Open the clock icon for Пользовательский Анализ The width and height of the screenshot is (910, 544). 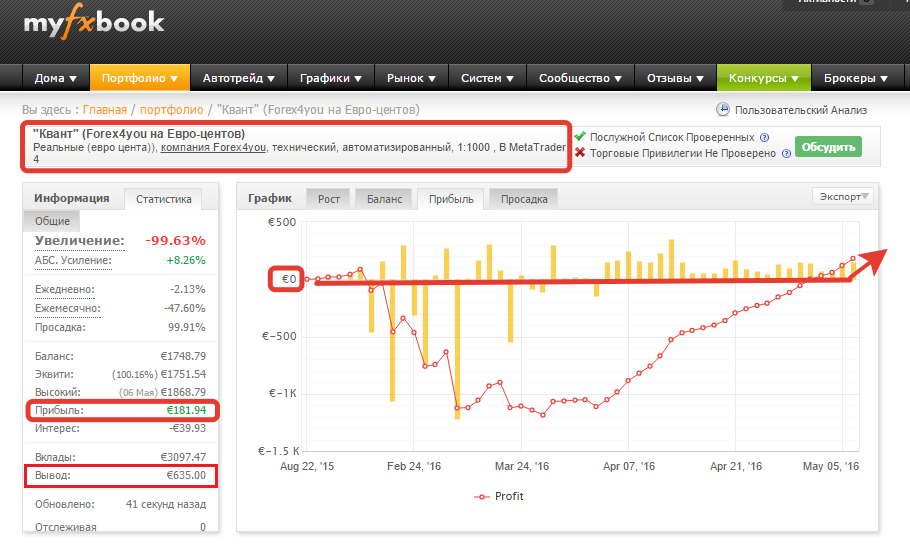723,110
